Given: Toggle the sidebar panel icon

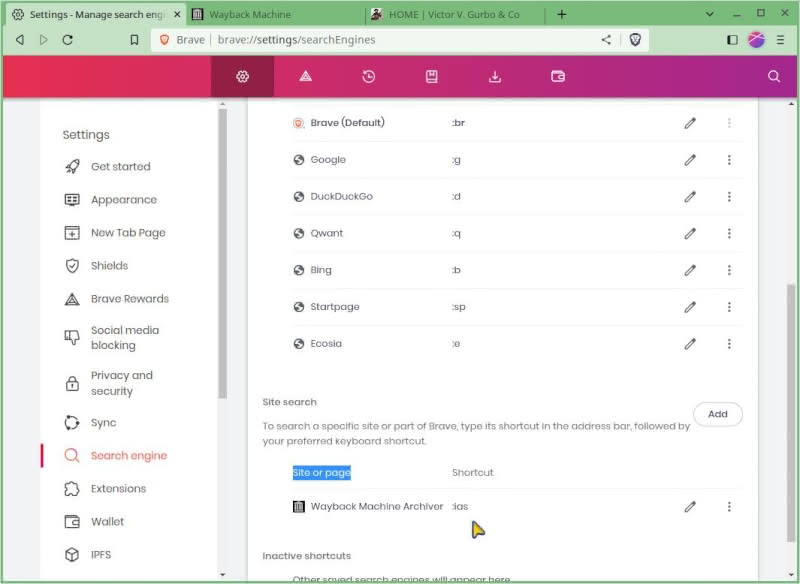Looking at the screenshot, I should (x=732, y=40).
